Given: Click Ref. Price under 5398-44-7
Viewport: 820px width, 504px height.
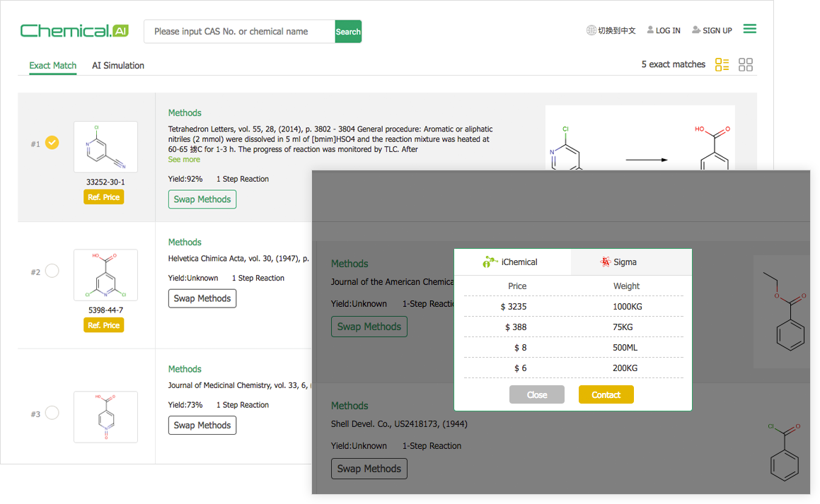Looking at the screenshot, I should pyautogui.click(x=103, y=325).
